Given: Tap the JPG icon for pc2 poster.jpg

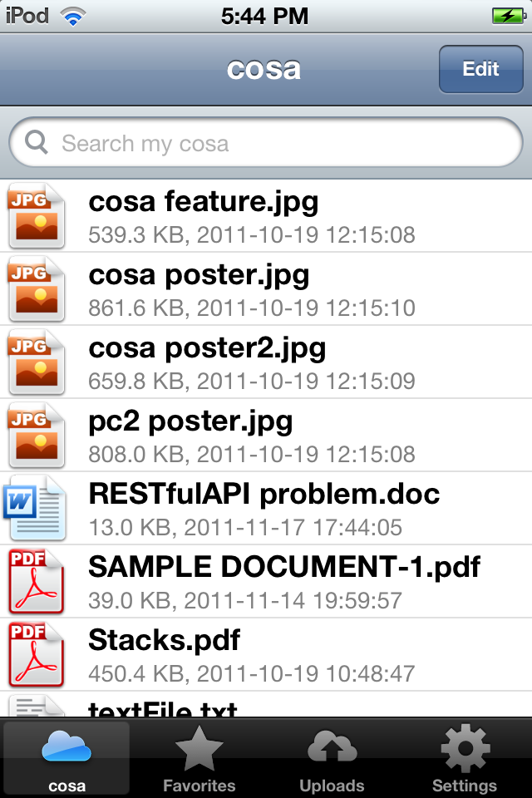Looking at the screenshot, I should coord(36,435).
